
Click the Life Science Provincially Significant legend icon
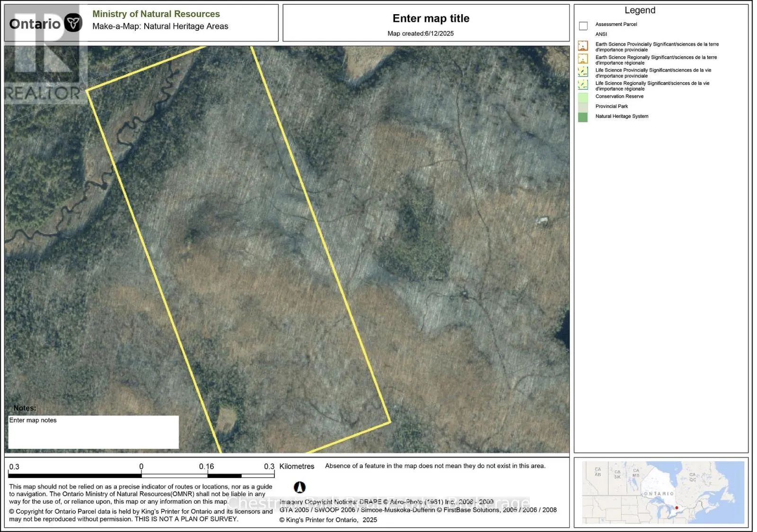[x=583, y=72]
